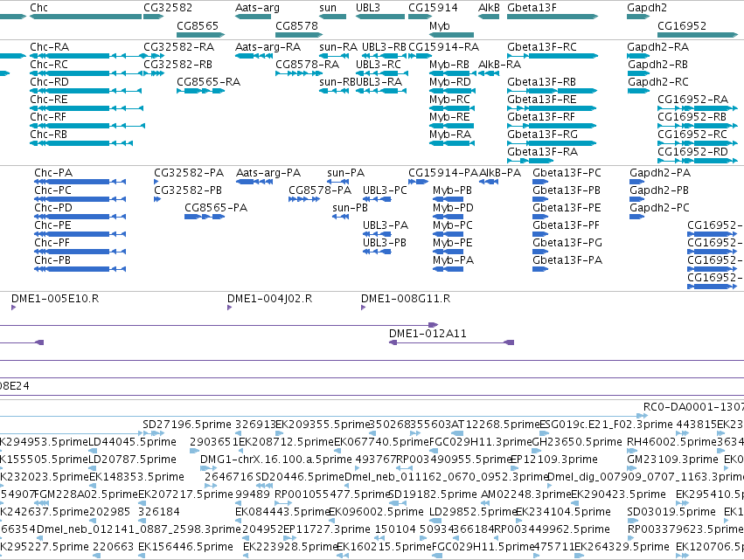Click EST EK084443.5prime
This screenshot has width=744, height=560.
point(240,521)
